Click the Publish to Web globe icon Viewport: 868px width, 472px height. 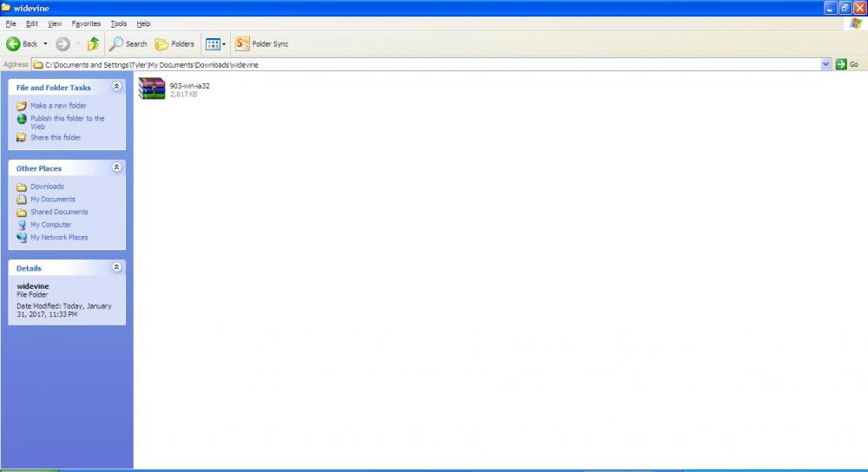pyautogui.click(x=22, y=118)
